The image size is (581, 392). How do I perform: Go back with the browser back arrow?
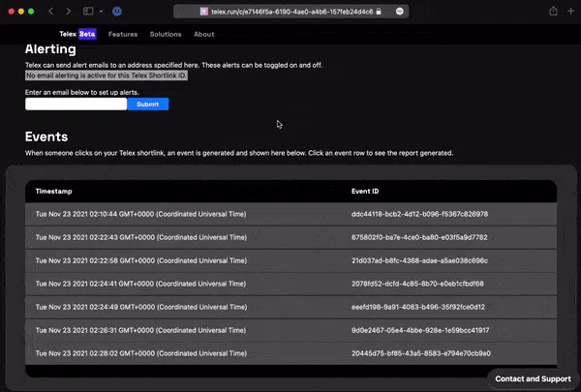pos(51,12)
